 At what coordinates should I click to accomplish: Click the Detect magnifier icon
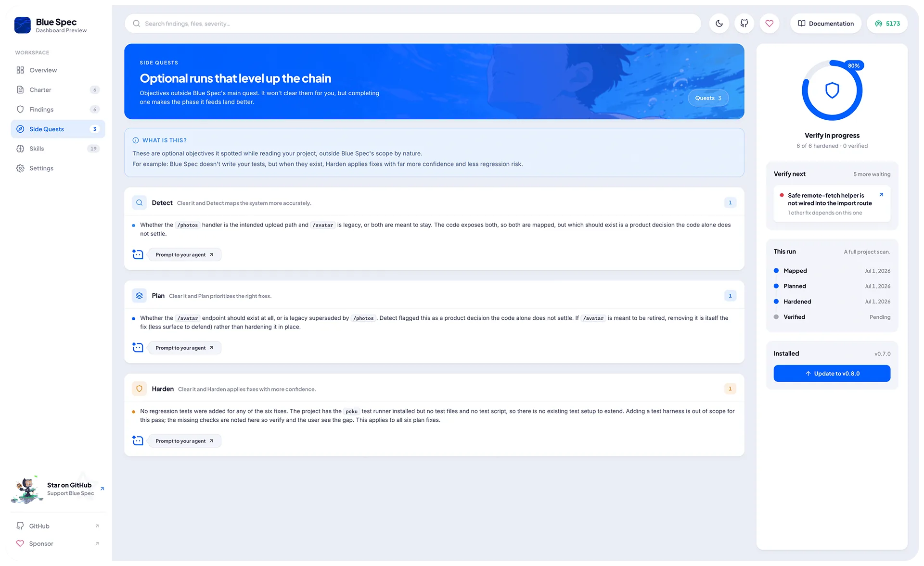(140, 203)
